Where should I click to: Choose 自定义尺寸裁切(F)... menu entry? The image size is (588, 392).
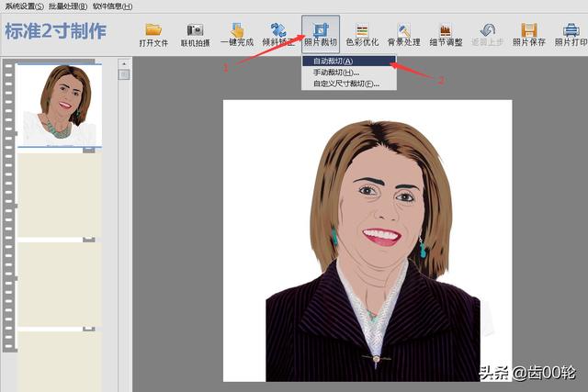(345, 84)
